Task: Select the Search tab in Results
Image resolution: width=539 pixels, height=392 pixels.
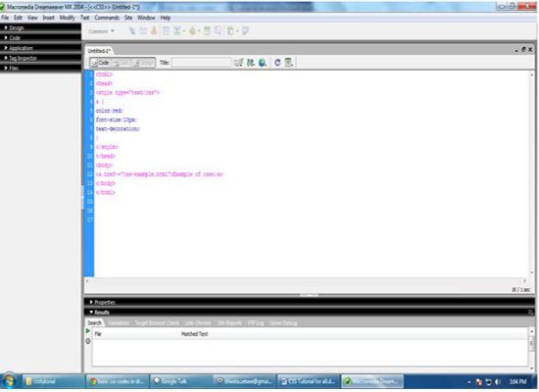Action: point(94,322)
